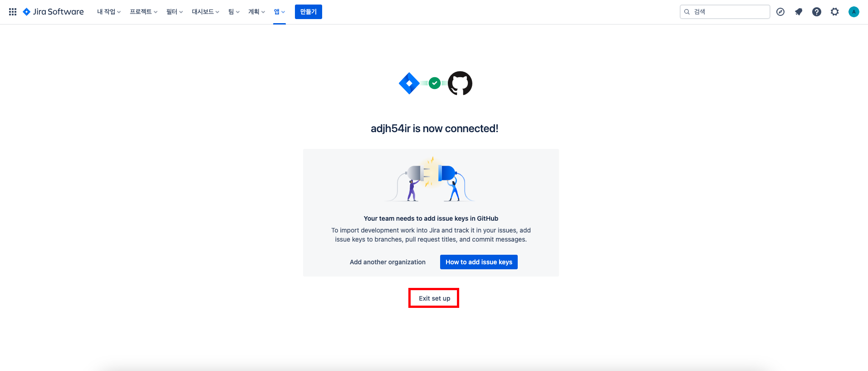Expand the 내 작업 menu
Screen dimensions: 868x371
click(109, 12)
